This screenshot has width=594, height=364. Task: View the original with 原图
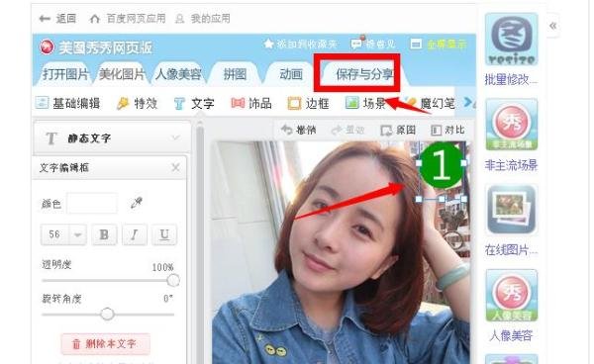[x=398, y=131]
